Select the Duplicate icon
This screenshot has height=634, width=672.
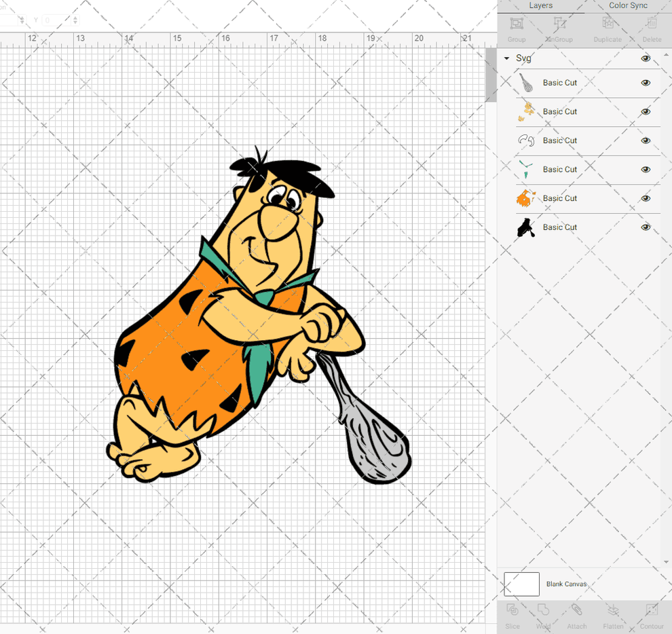pos(608,24)
